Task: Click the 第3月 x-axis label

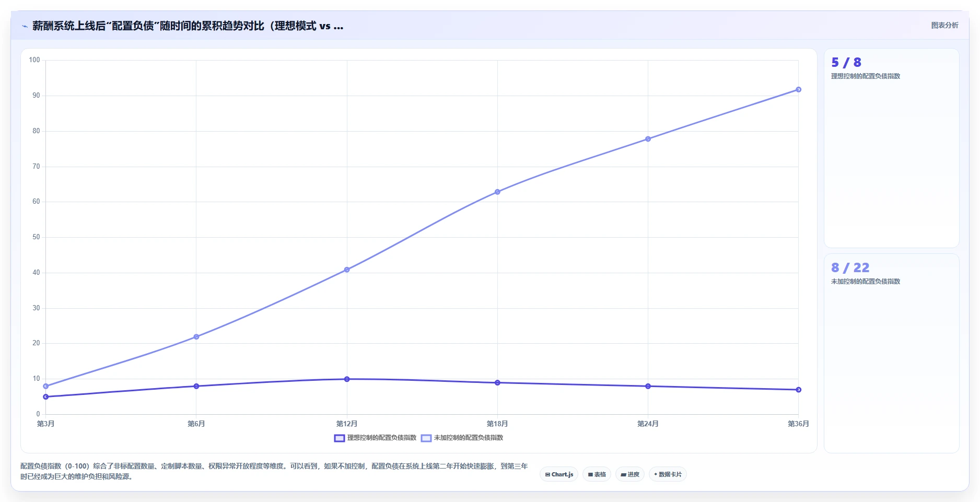Action: (x=46, y=424)
